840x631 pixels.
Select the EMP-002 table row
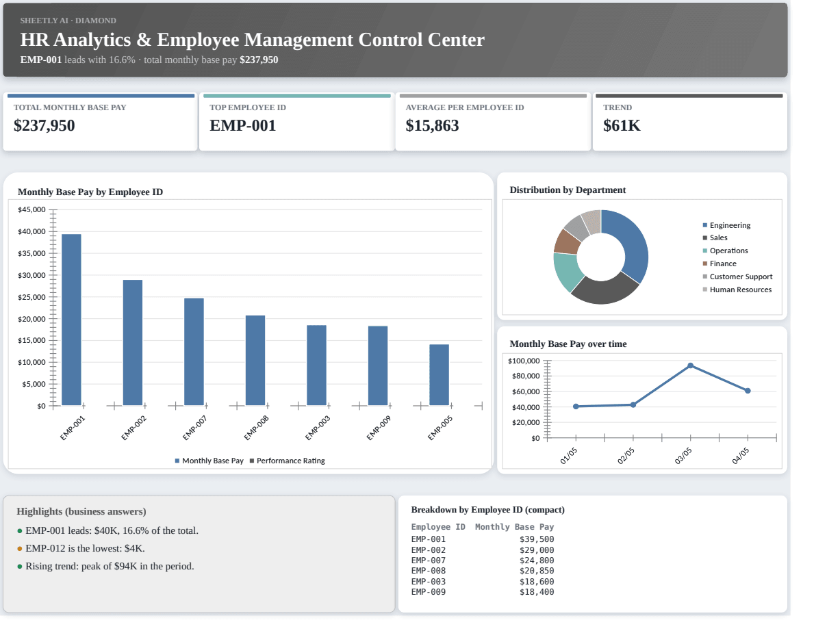[483, 550]
